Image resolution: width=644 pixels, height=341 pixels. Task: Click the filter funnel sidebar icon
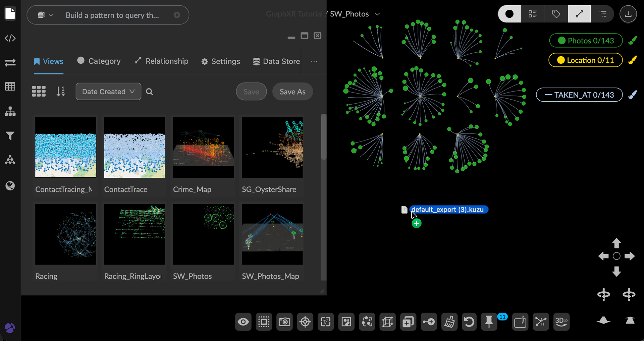(x=10, y=136)
